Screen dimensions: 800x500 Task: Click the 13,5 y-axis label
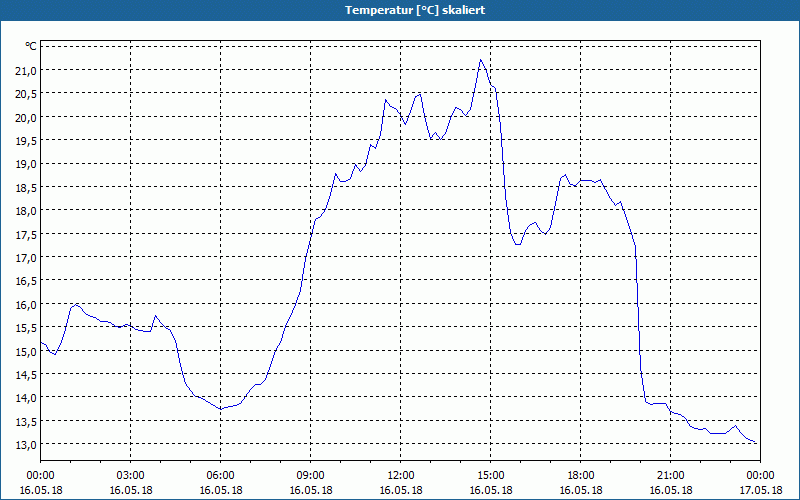point(26,421)
